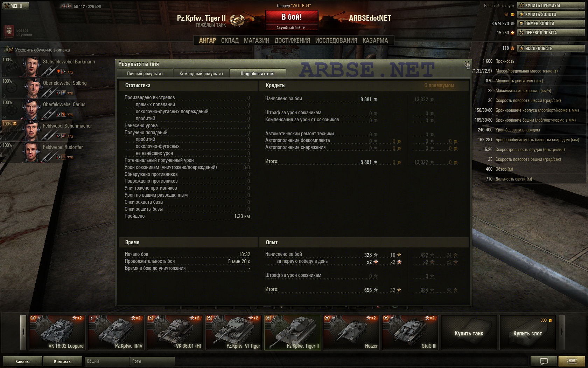Click ОБМЕН ЗОЛОТА button
The width and height of the screenshot is (588, 368).
click(551, 23)
